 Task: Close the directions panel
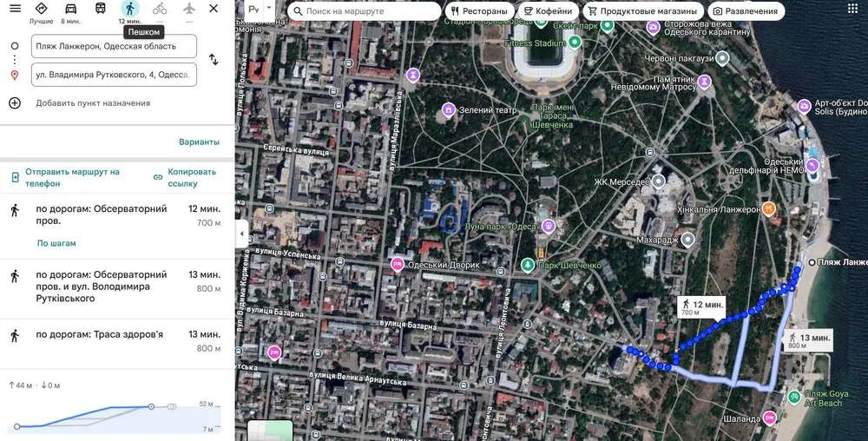point(214,9)
